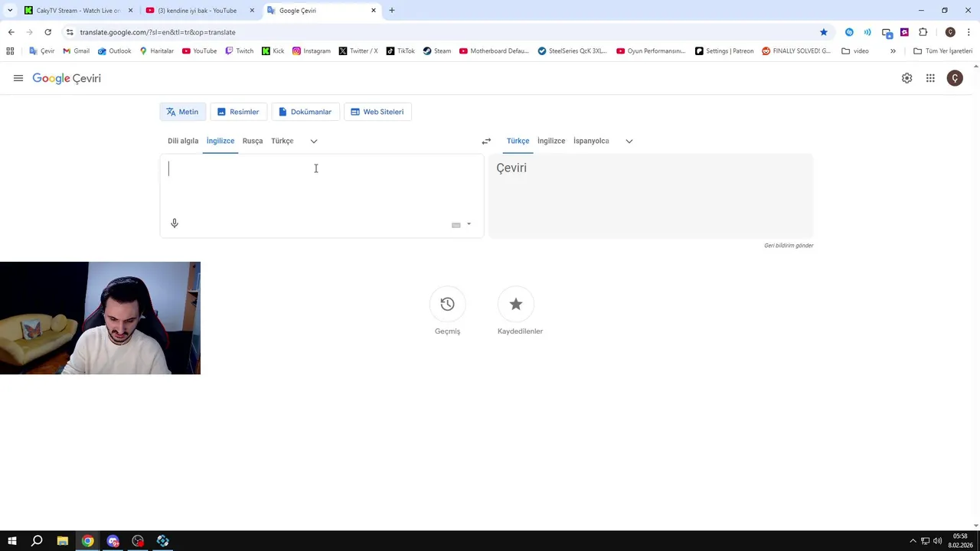Show more bookmarks with double chevron
This screenshot has height=551, width=980.
click(893, 51)
